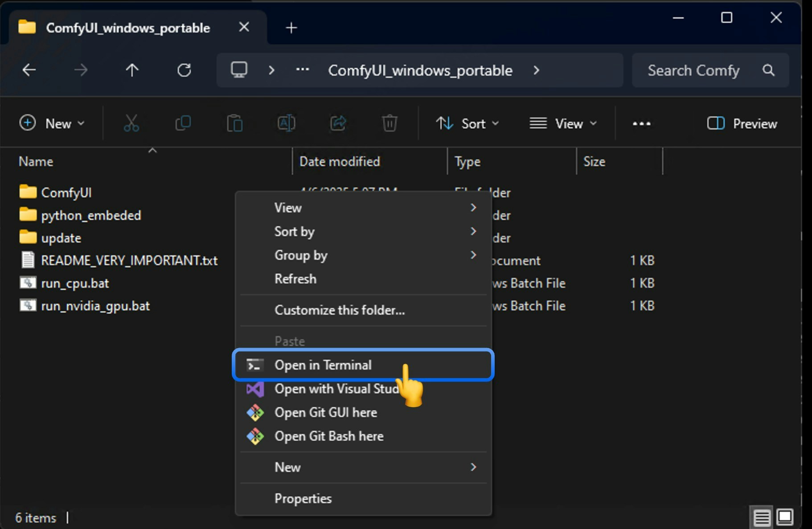The height and width of the screenshot is (529, 812).
Task: Choose Customize this folder...
Action: 363,310
